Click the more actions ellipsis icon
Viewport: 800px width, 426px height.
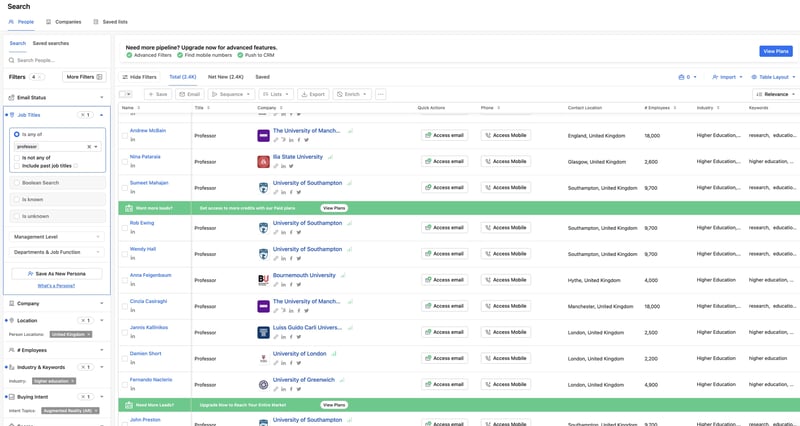(x=381, y=94)
